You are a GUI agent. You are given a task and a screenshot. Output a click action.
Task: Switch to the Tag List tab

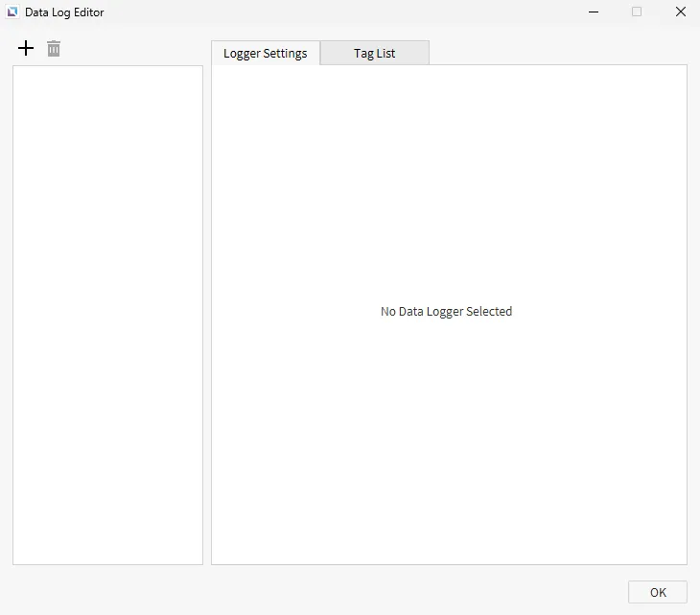click(x=374, y=53)
